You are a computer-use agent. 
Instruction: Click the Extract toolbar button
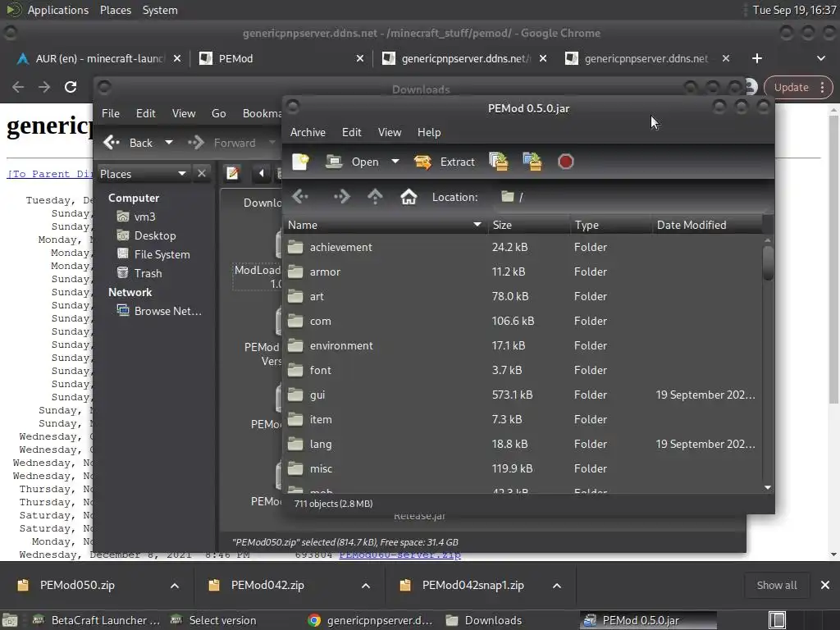[444, 162]
